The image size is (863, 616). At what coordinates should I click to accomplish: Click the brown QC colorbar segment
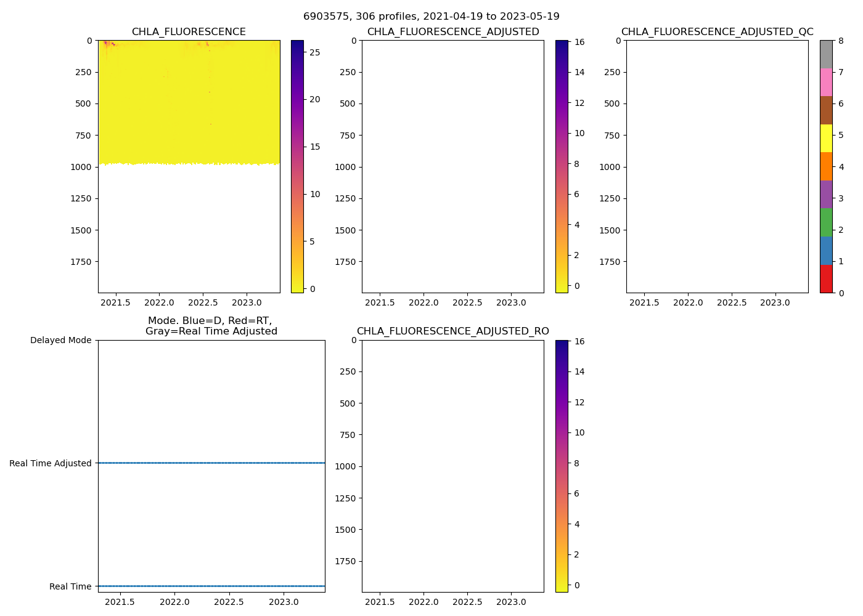826,110
